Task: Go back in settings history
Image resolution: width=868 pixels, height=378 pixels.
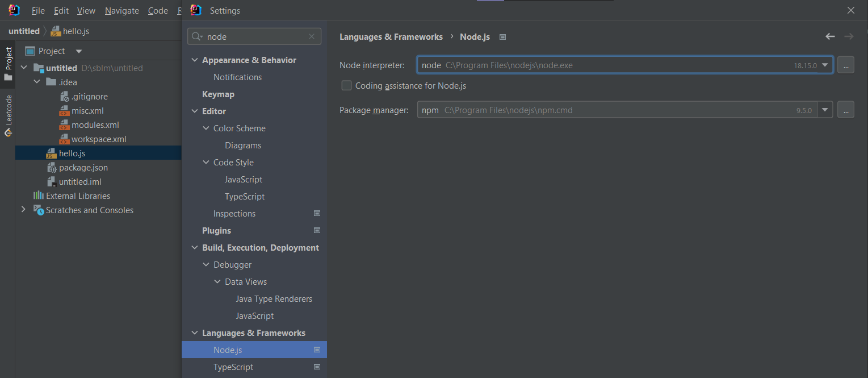Action: pyautogui.click(x=830, y=36)
